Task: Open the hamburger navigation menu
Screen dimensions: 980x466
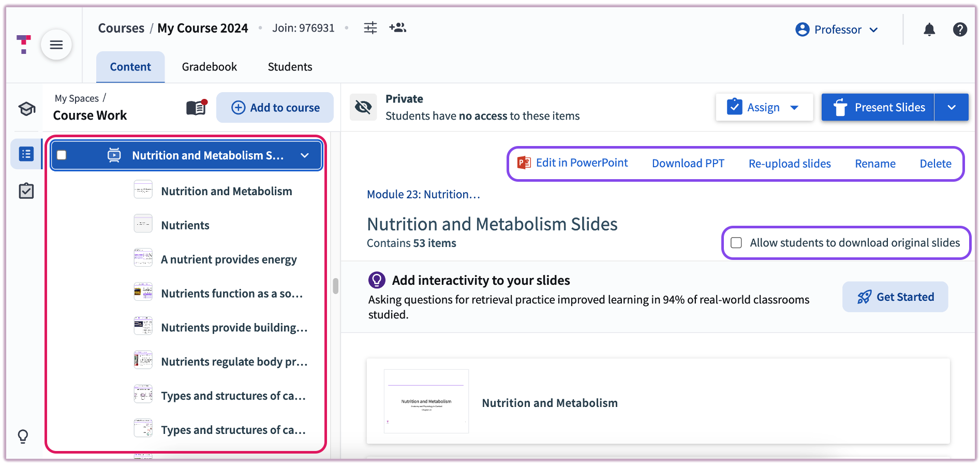Action: coord(56,45)
